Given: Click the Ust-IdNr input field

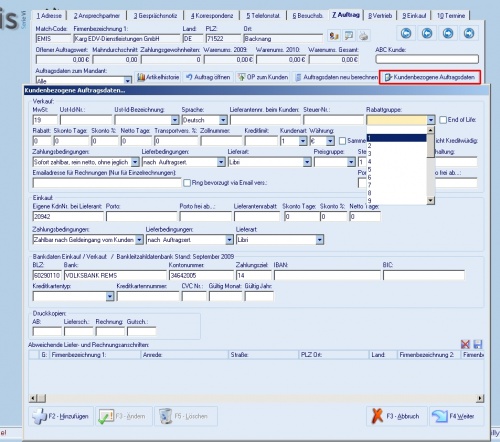Looking at the screenshot, I should [x=86, y=120].
